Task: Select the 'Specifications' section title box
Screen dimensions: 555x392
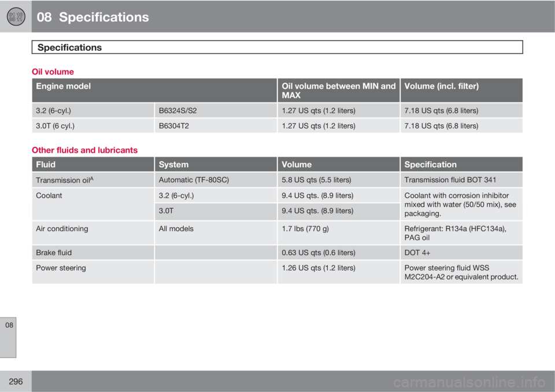Action: point(277,47)
